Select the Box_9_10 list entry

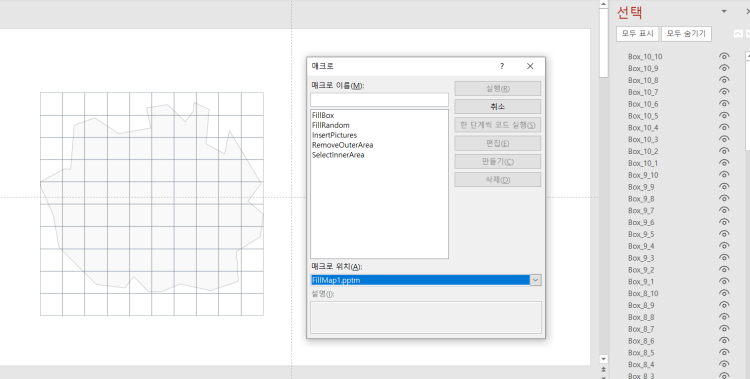point(643,175)
